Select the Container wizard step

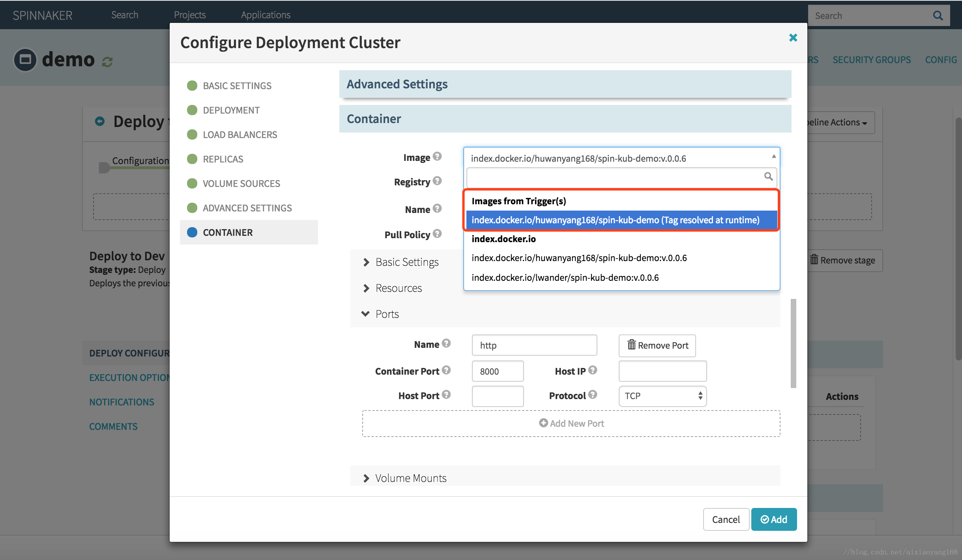[249, 232]
